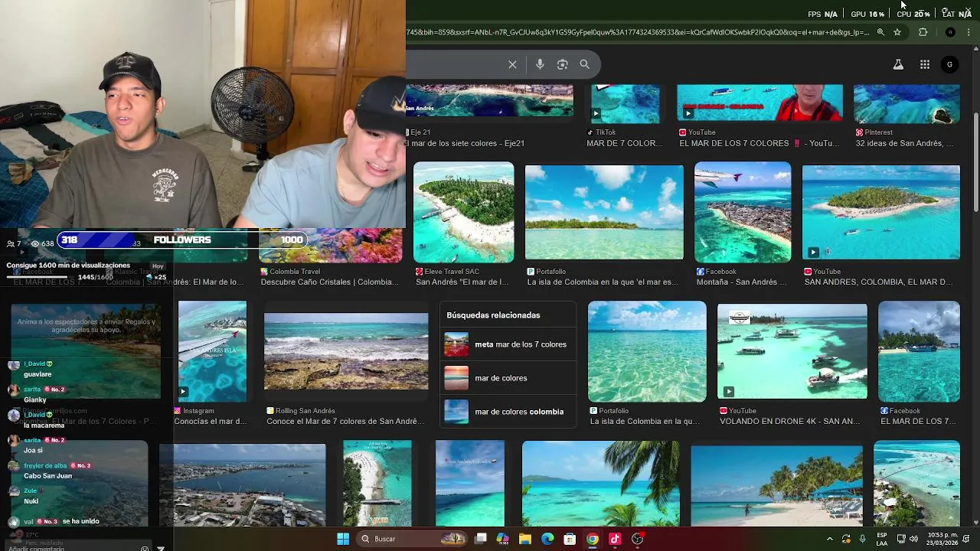Viewport: 980px width, 551px height.
Task: Open Task View on the taskbar
Action: 481,539
